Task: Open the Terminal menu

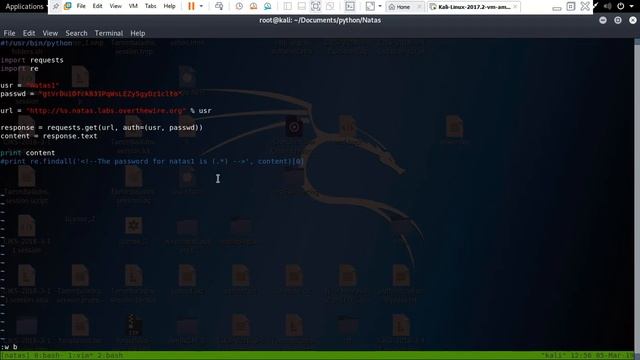Action: click(x=109, y=33)
